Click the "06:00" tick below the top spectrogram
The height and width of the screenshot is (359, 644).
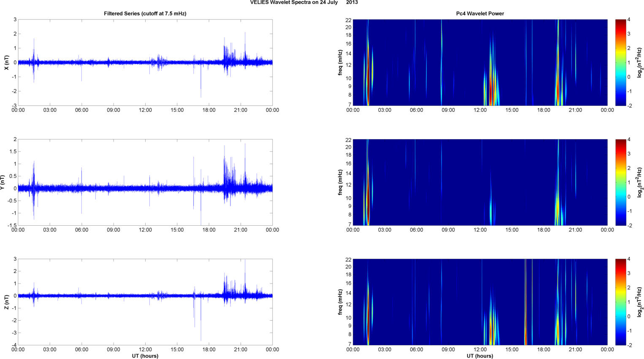(x=417, y=110)
